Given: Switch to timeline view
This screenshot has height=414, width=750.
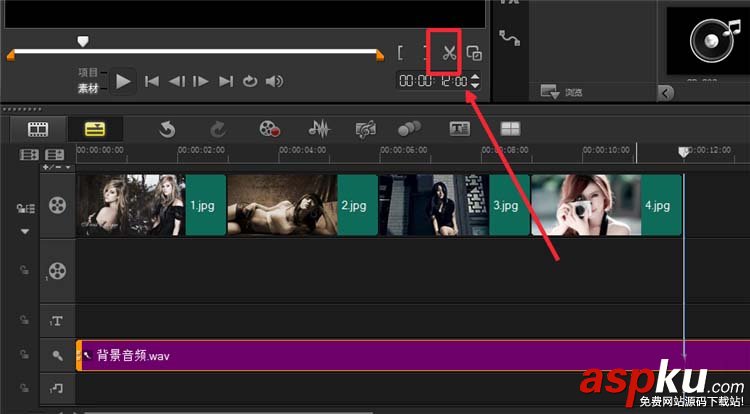Looking at the screenshot, I should coord(95,129).
